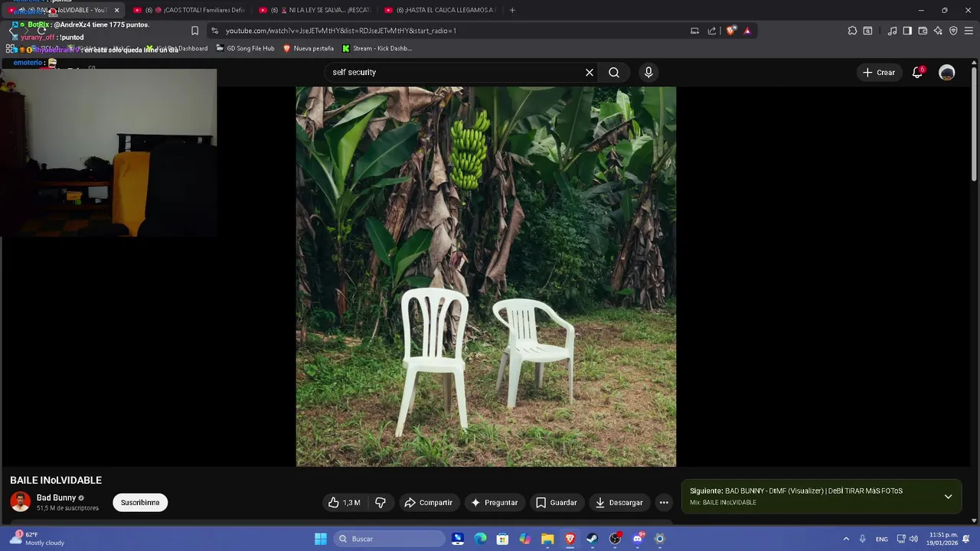Open the Preguntar AI button

495,503
